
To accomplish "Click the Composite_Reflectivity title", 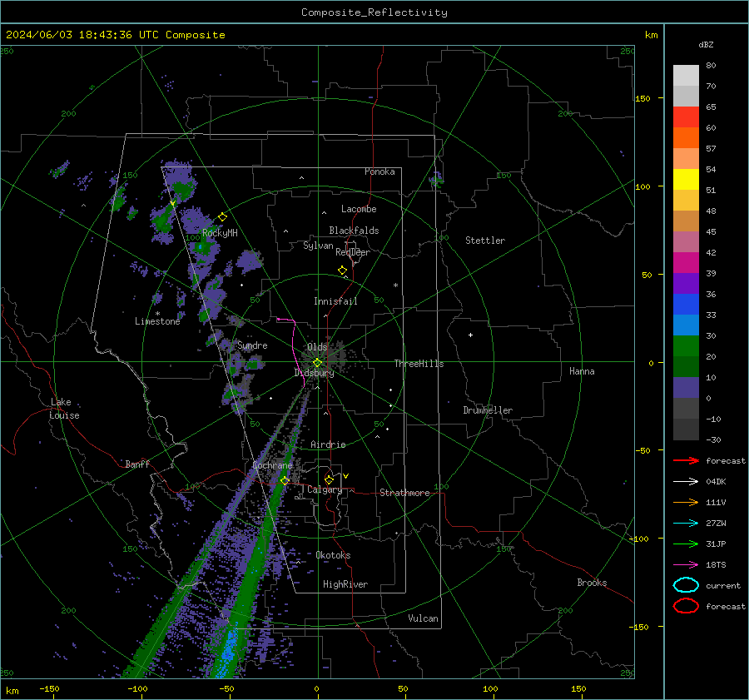I will click(x=374, y=12).
